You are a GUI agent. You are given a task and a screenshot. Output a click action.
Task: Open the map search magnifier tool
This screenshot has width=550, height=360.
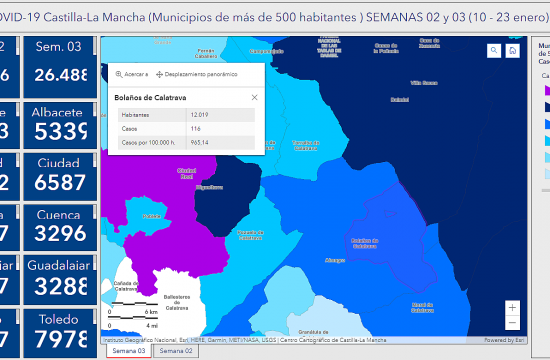(x=494, y=51)
